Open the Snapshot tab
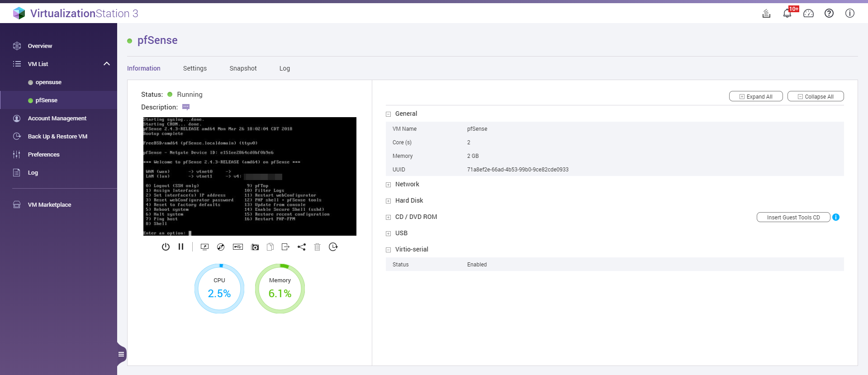 pyautogui.click(x=243, y=68)
